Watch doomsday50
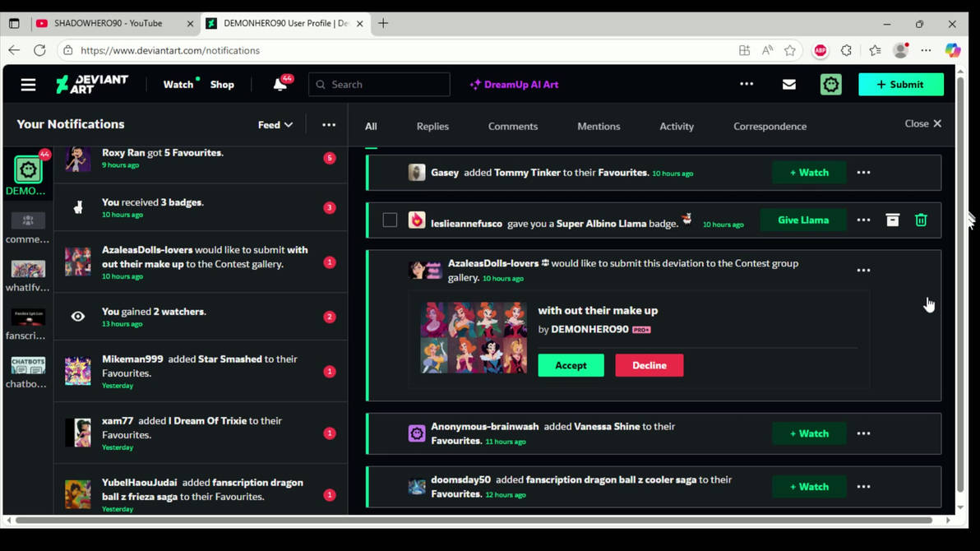The image size is (980, 551). pos(809,487)
